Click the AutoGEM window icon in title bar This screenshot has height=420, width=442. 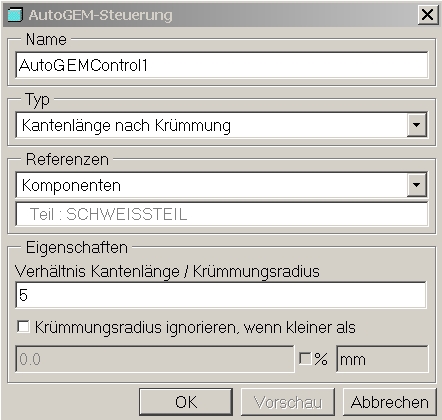click(x=15, y=15)
